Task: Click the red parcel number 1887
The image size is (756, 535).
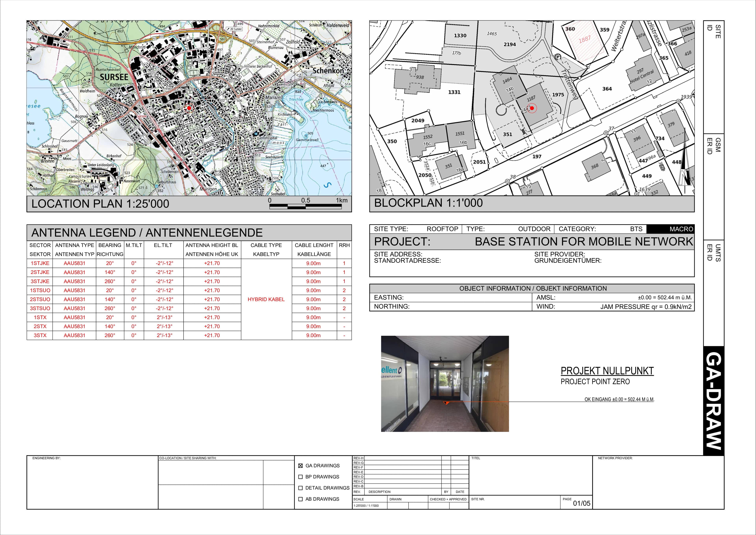Action: pyautogui.click(x=585, y=40)
